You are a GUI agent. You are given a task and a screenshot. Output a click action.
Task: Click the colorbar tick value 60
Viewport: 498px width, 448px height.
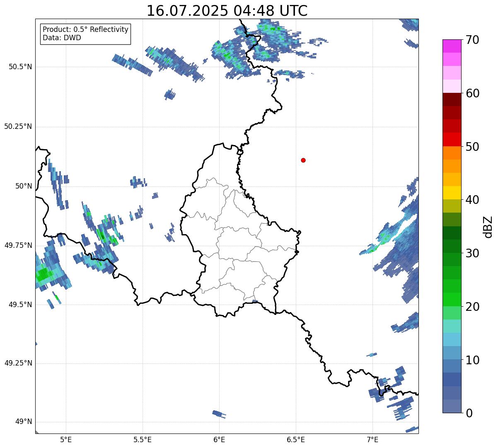coord(472,93)
